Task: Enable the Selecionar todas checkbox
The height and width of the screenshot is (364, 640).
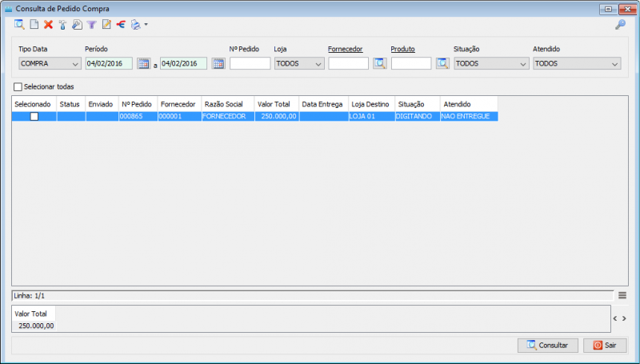Action: click(x=18, y=87)
